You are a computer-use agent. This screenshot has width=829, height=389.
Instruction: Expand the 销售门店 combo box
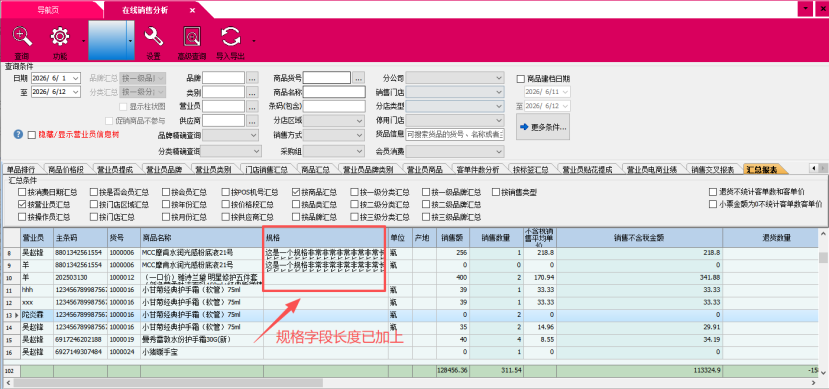500,92
